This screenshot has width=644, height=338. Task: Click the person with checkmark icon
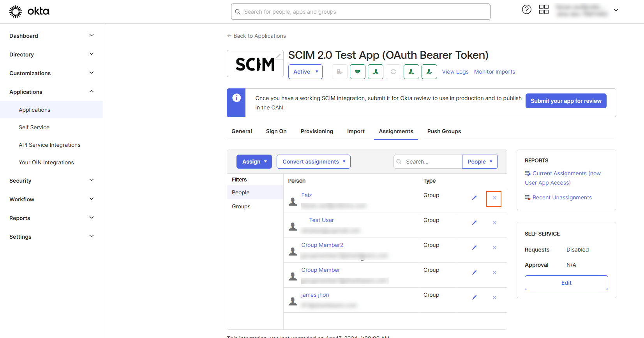pyautogui.click(x=429, y=72)
